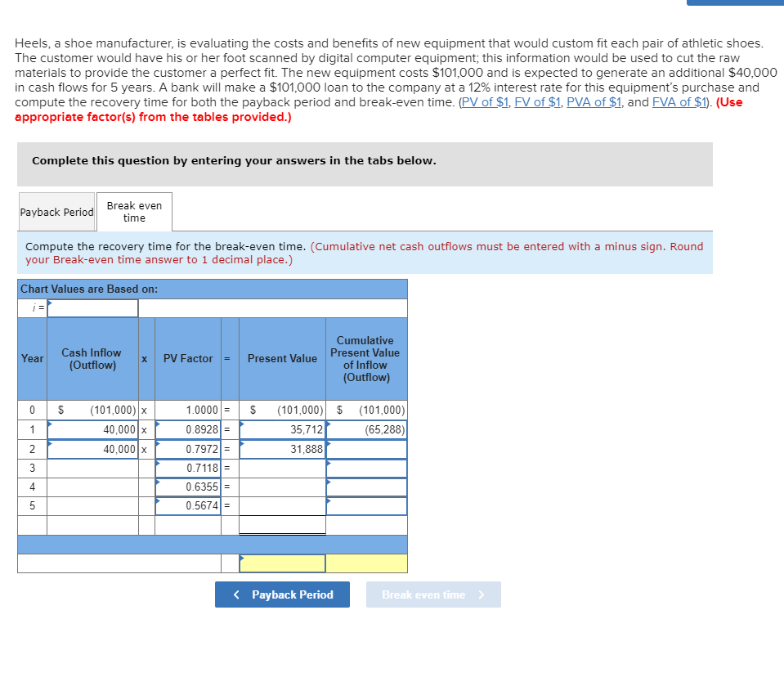
Task: Click the Cash Inflow (Outflow) column header
Action: coord(92,358)
